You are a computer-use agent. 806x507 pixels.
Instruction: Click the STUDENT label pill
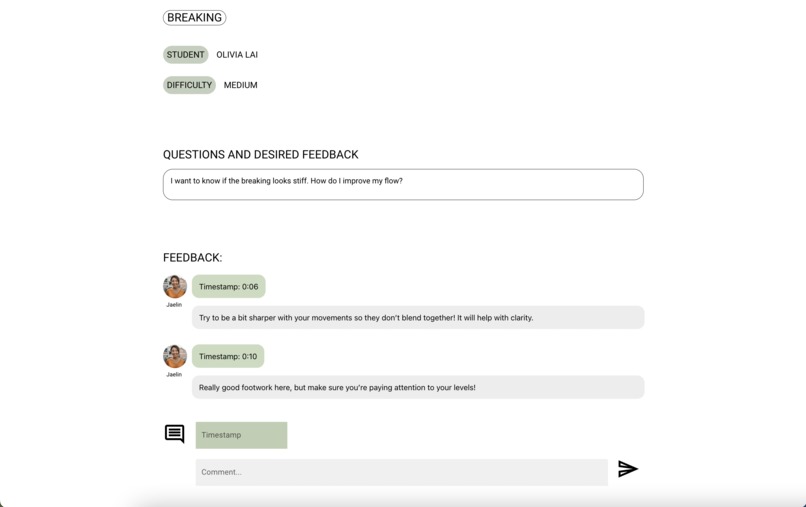point(186,55)
